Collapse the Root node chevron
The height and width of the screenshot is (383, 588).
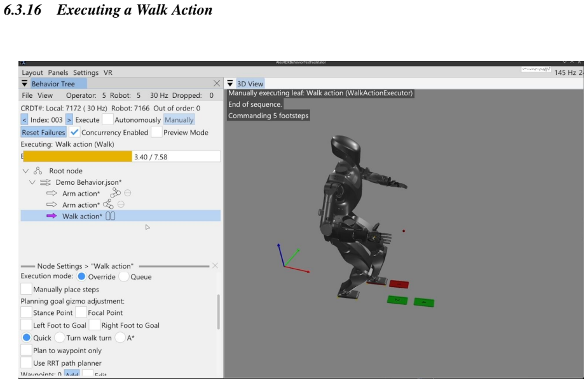click(25, 171)
